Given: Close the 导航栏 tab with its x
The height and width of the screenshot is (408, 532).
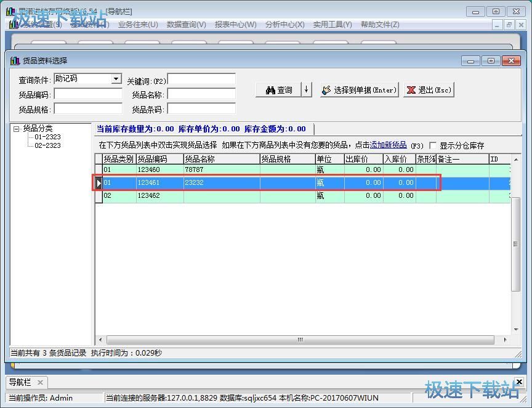Looking at the screenshot, I should coord(40,383).
